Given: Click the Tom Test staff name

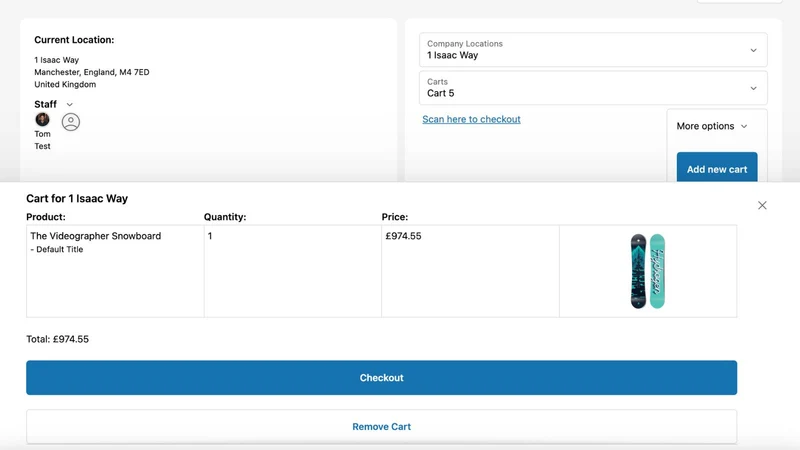Looking at the screenshot, I should pos(42,140).
